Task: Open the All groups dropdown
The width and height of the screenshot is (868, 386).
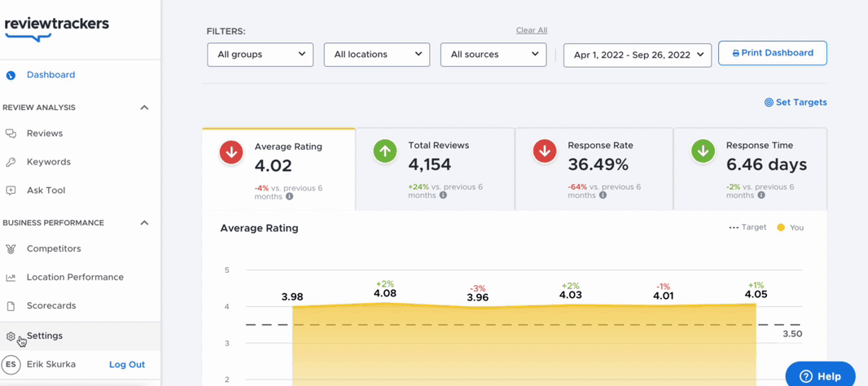Action: [261, 55]
